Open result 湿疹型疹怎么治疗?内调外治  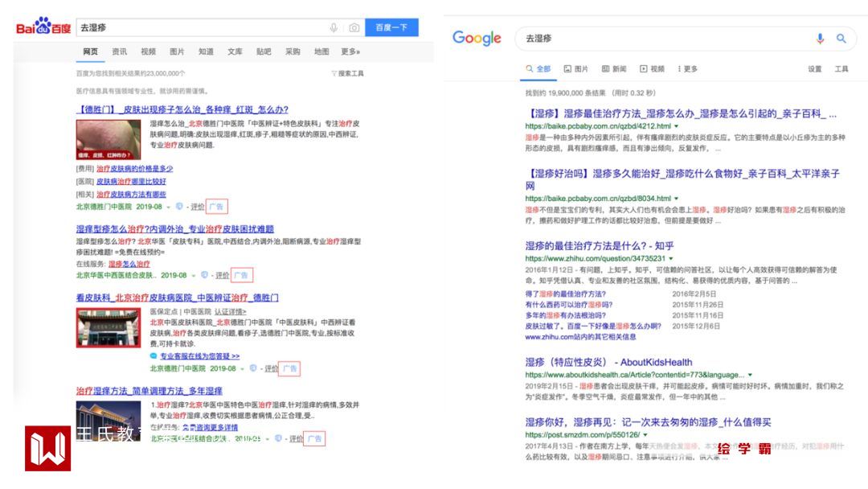(x=175, y=228)
